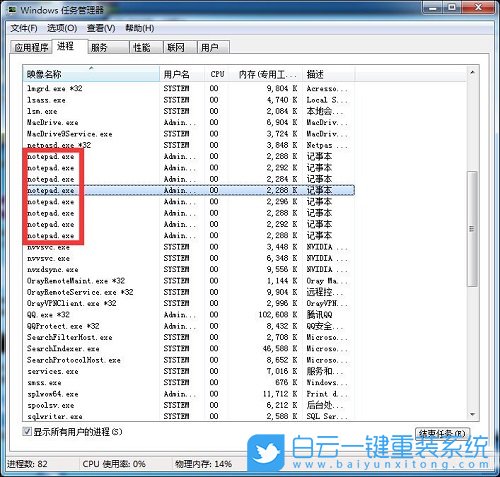Switch to the 服务 tab
This screenshot has height=477, width=500.
point(109,47)
